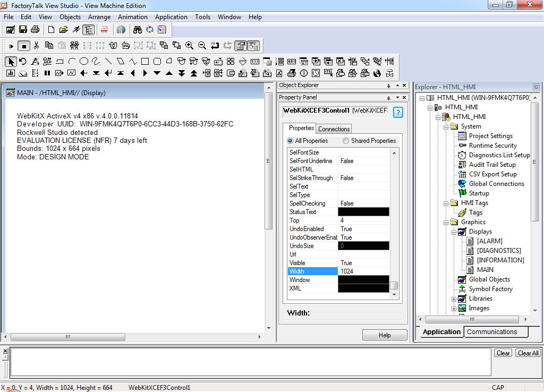Collapse the Displays node

point(454,232)
